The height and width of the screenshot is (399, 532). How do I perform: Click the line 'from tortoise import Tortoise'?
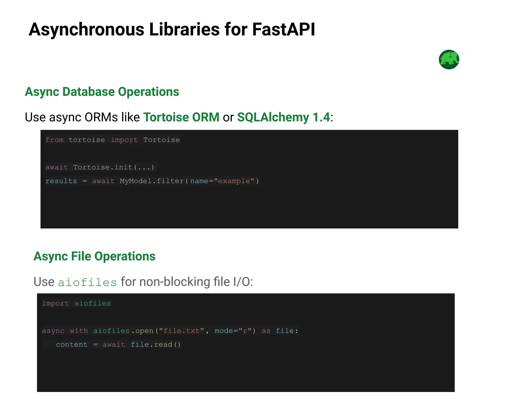tap(112, 140)
